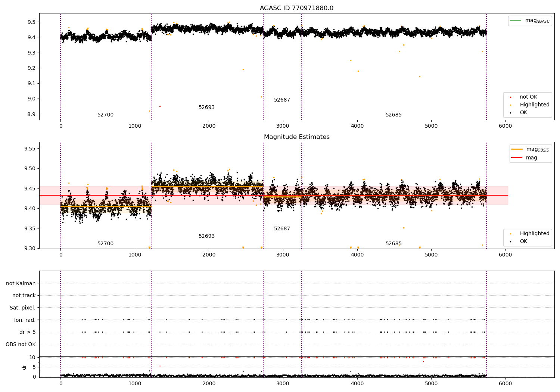560x392 pixels.
Task: Click OBSID label 52685 in Magnitude Estimates plot
Action: click(393, 244)
